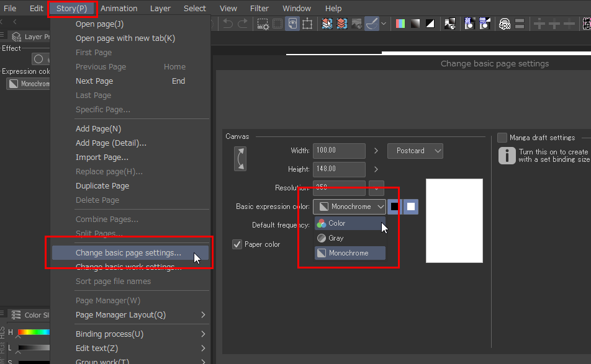Choose Color in the expression color list
Viewport: 591px width, 364px height.
(350, 223)
